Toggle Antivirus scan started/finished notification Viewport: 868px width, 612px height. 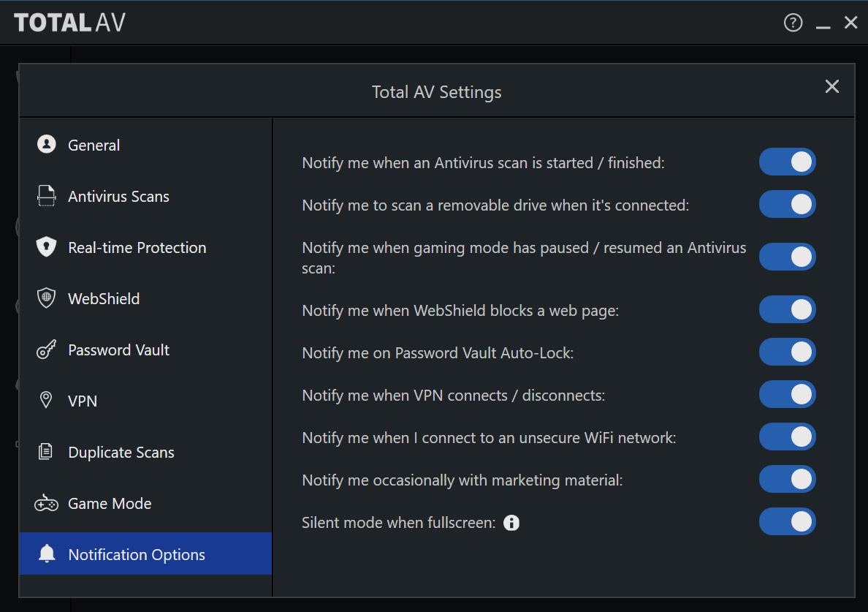pos(787,162)
